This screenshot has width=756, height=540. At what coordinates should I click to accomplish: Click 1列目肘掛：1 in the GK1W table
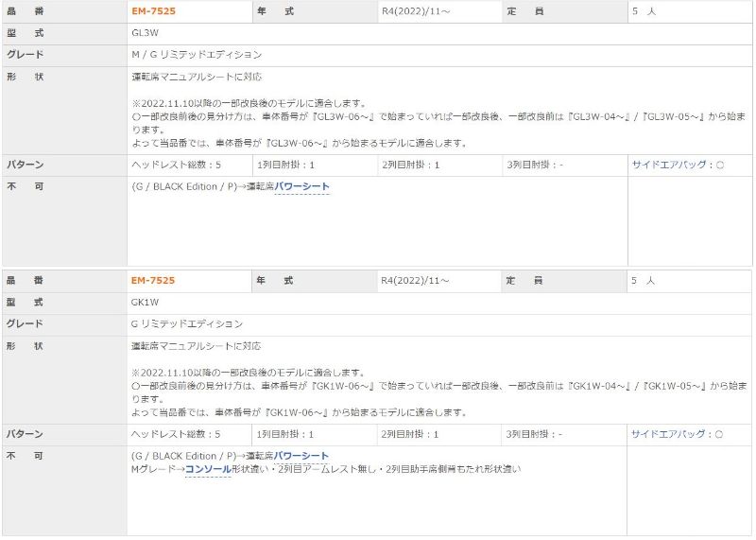286,434
